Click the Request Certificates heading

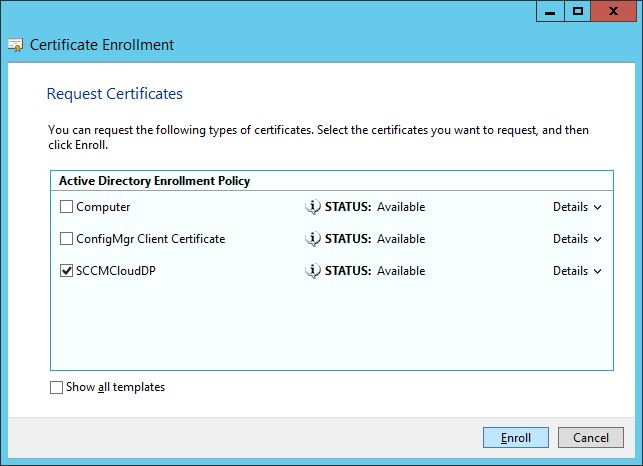(115, 94)
